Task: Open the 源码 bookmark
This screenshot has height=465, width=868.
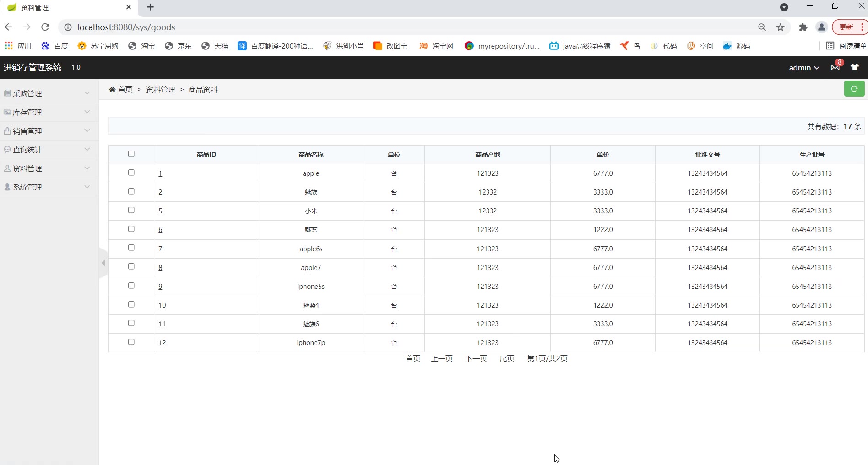Action: pyautogui.click(x=737, y=46)
